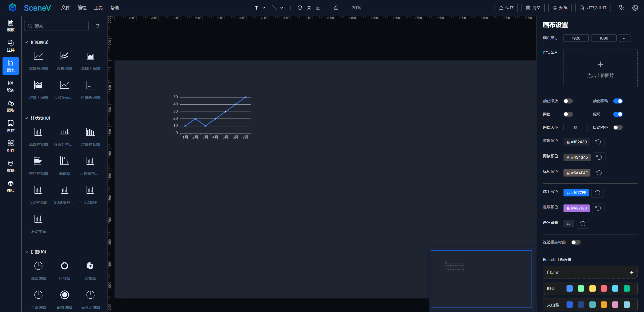Disable the 标尺 ruler toggle
This screenshot has height=312, width=644.
pos(618,114)
